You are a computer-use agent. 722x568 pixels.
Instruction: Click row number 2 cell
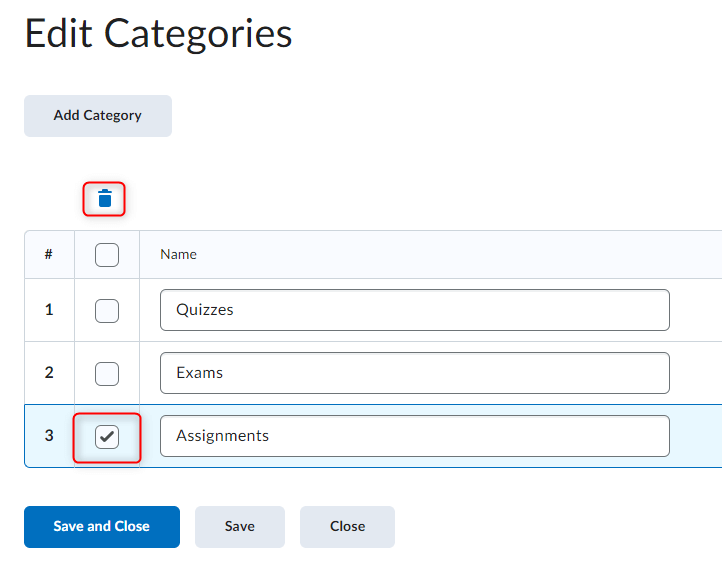pyautogui.click(x=49, y=373)
